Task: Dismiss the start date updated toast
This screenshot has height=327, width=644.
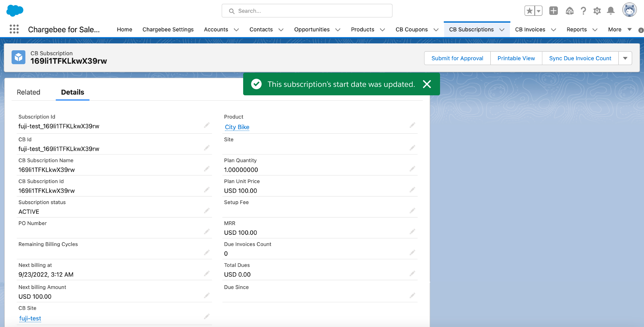Action: tap(427, 84)
